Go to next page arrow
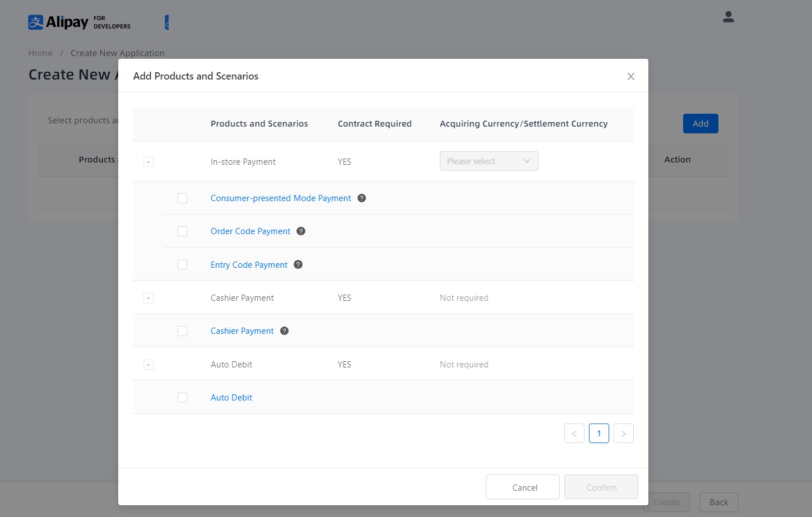The image size is (812, 517). [623, 434]
